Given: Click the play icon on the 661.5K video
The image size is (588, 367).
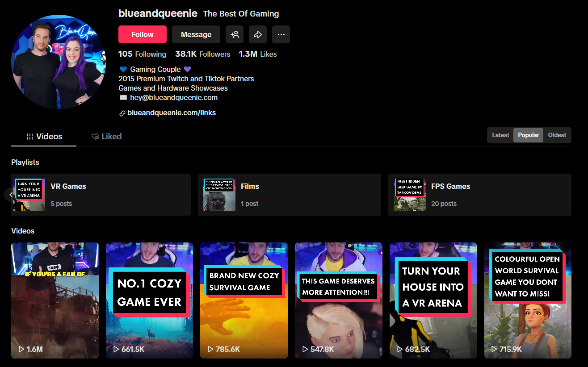Looking at the screenshot, I should click(116, 349).
